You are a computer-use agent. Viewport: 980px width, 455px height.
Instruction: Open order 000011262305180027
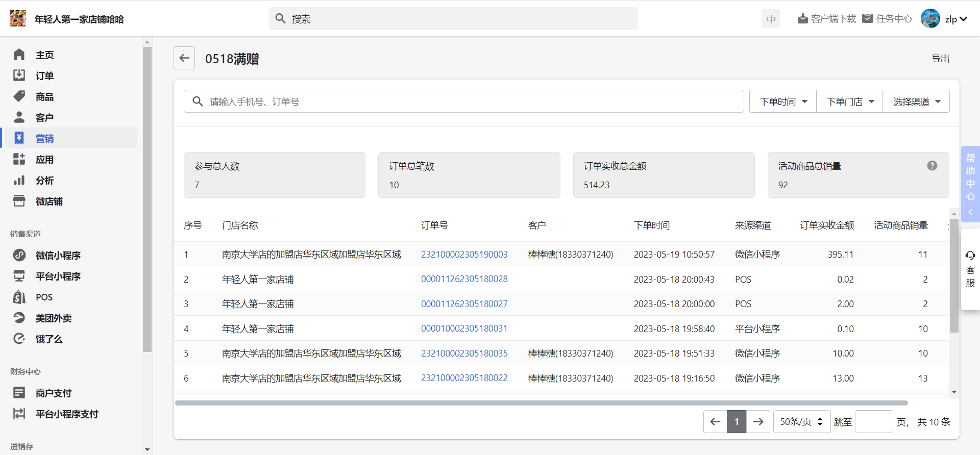pos(464,304)
